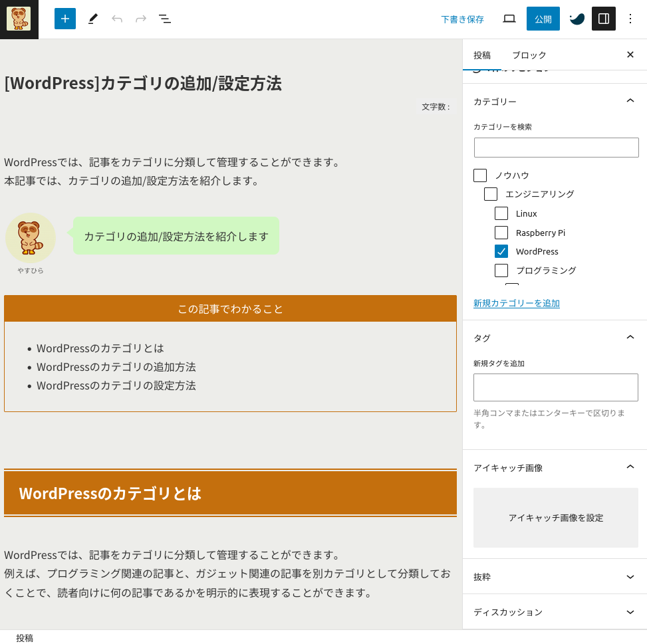
Task: Click 下書き保存 to save draft
Action: 462,19
